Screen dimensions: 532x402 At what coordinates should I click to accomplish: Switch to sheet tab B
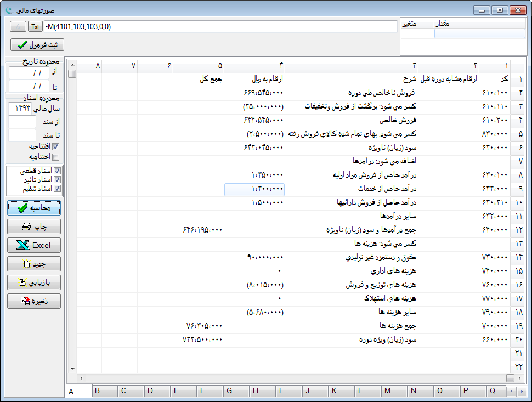[x=97, y=390]
